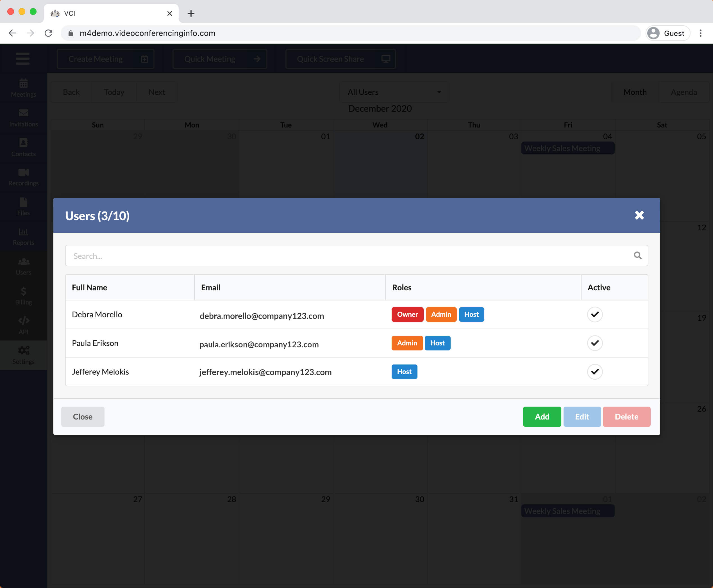Click calendar Next button
Viewport: 713px width, 588px height.
pyautogui.click(x=156, y=92)
